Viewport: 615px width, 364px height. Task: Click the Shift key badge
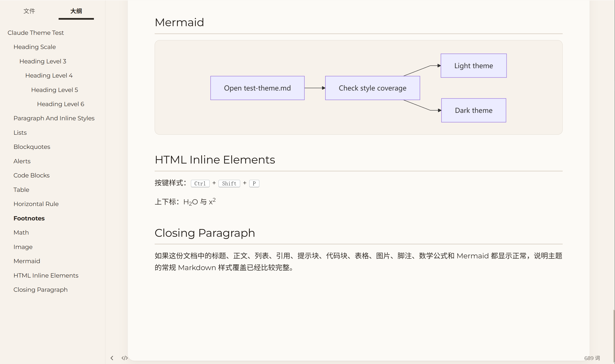pos(229,183)
